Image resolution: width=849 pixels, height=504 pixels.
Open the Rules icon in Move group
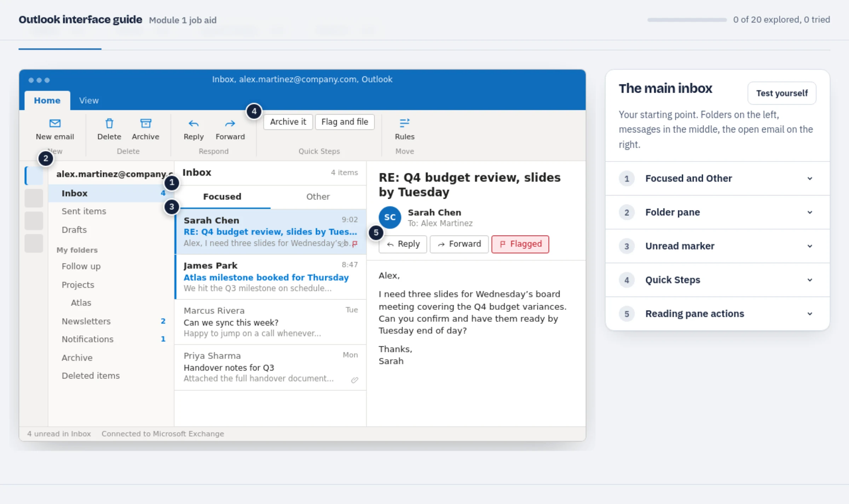tap(404, 123)
